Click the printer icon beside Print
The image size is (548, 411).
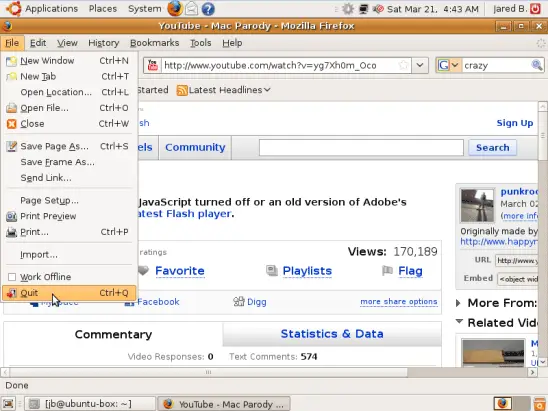click(11, 232)
